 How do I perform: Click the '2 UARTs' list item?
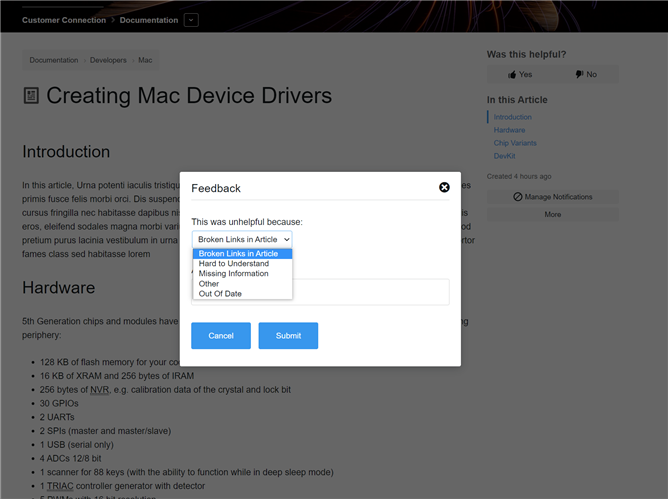pyautogui.click(x=57, y=417)
